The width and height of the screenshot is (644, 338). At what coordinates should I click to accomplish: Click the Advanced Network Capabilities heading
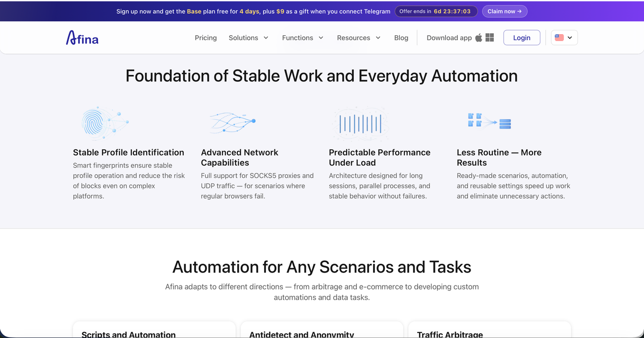(x=240, y=158)
